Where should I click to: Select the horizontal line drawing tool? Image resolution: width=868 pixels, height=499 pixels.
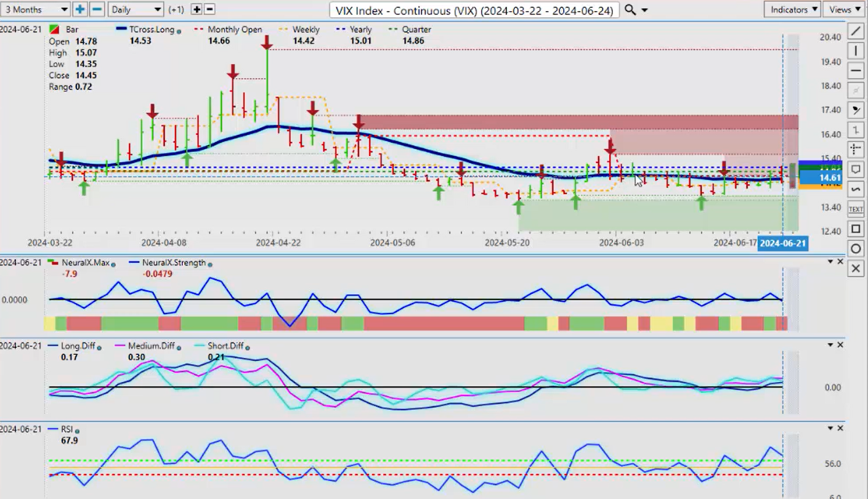coord(856,71)
